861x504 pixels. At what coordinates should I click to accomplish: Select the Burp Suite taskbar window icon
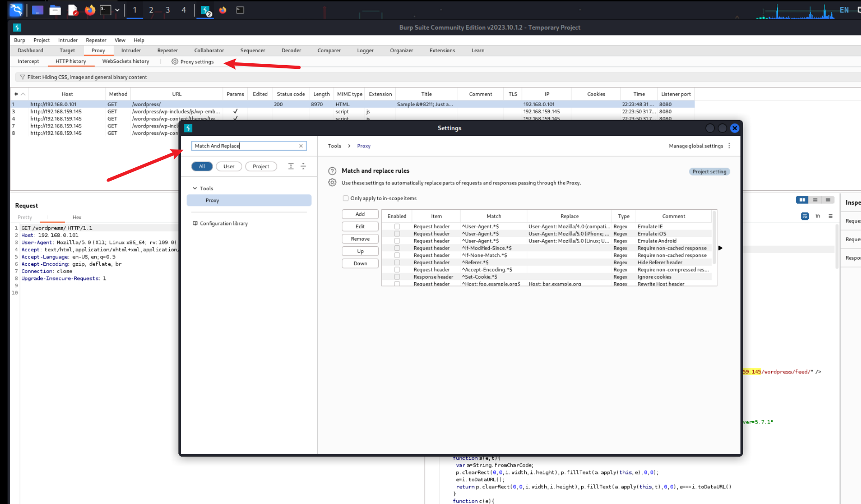pos(206,10)
